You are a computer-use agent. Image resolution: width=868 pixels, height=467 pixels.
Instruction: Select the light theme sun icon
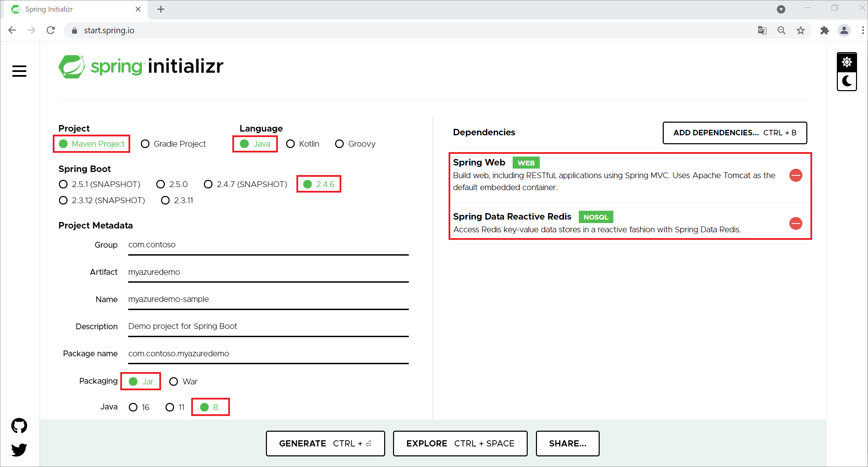tap(847, 62)
